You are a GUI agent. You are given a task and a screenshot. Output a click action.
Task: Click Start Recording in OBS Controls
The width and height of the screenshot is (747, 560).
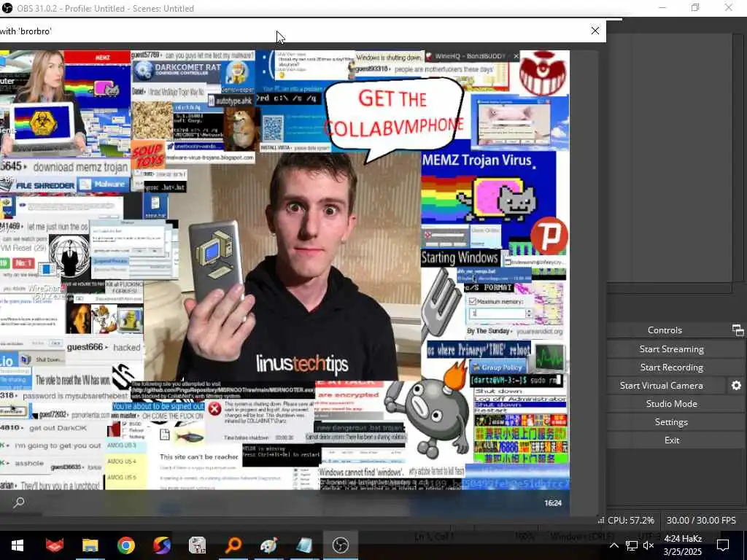coord(671,367)
